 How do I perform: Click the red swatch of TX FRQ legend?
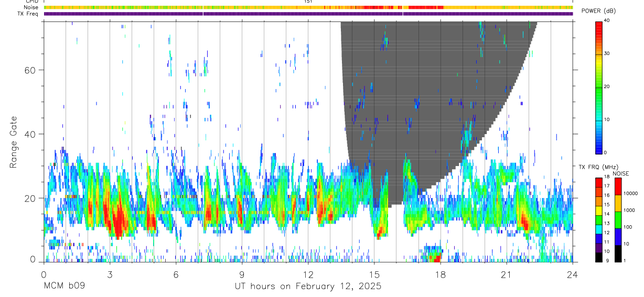pos(598,183)
